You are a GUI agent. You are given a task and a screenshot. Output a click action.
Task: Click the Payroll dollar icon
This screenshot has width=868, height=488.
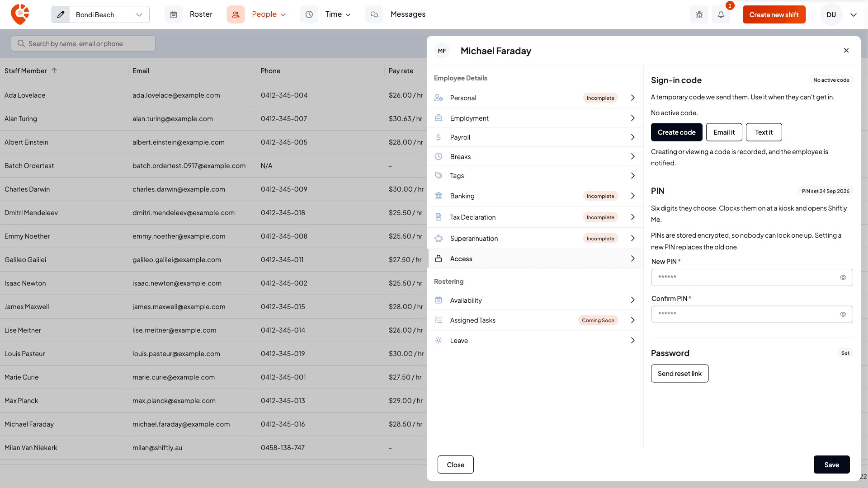[439, 137]
